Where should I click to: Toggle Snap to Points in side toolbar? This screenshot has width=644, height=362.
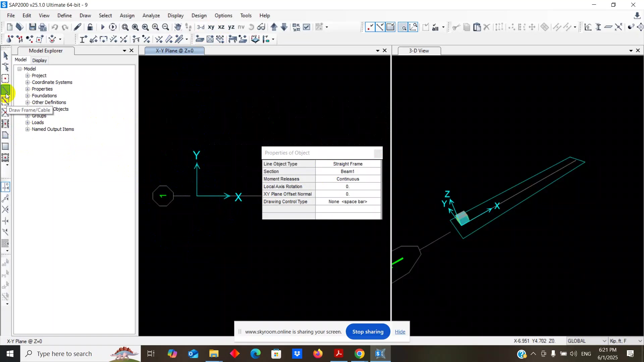point(5,187)
